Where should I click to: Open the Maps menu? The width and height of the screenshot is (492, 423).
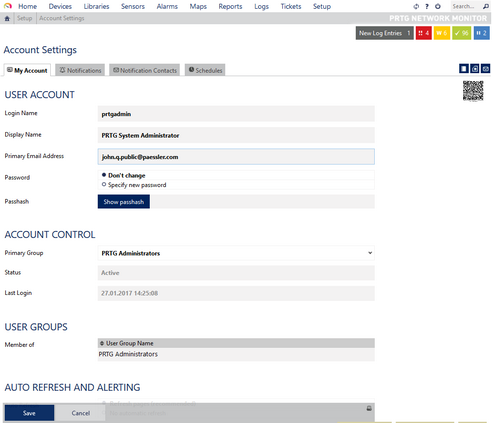[x=198, y=6]
